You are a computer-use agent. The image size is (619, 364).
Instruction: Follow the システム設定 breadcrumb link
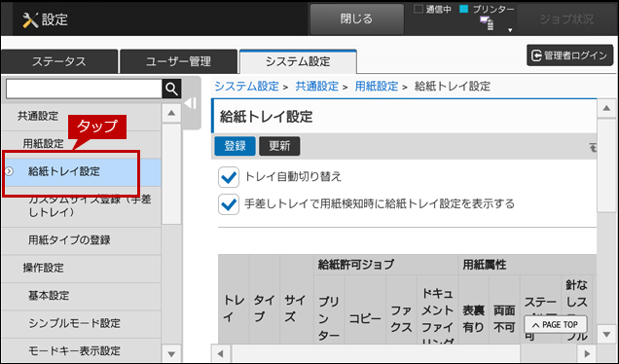tap(247, 86)
